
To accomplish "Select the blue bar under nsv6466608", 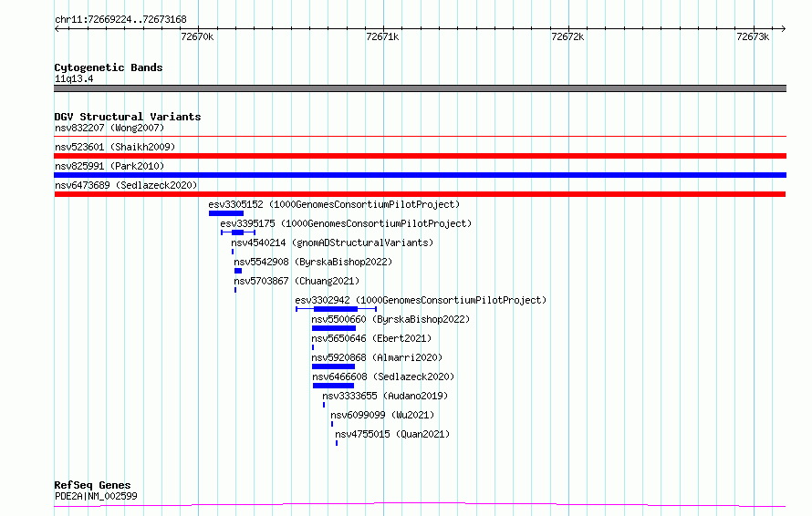I will click(333, 386).
